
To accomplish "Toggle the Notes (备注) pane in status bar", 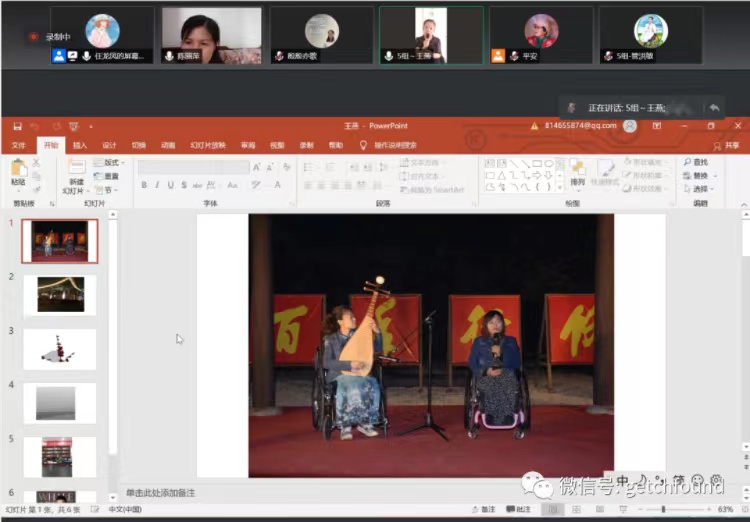I will (x=483, y=510).
